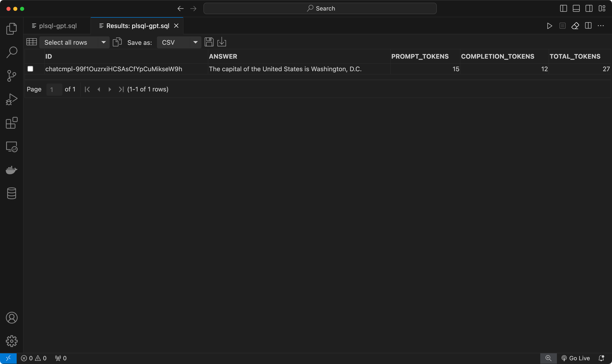Check the first result row checkbox
Viewport: 612px width, 364px height.
pyautogui.click(x=30, y=69)
